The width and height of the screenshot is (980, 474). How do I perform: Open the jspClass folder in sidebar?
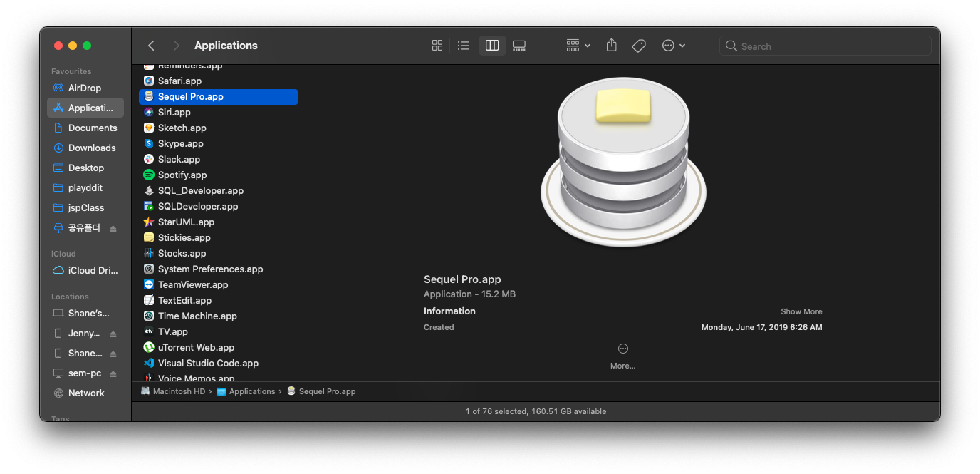pos(85,207)
